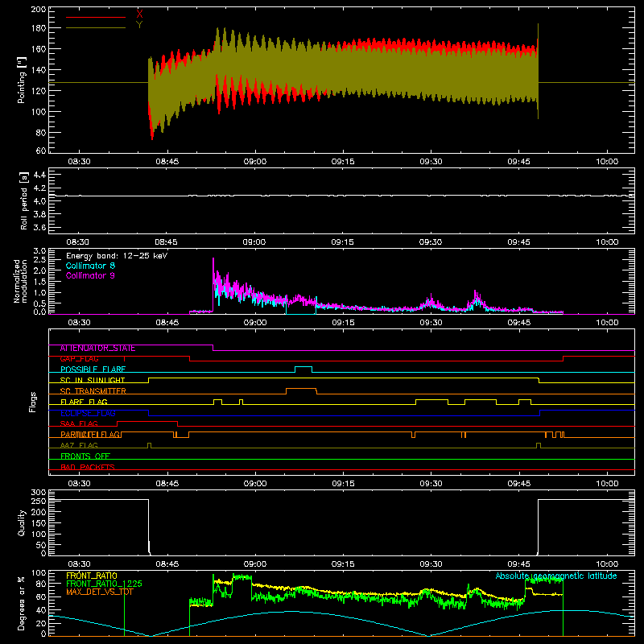Click the POSSIBLE_FLARE pulse near 09:08

[x=303, y=369]
